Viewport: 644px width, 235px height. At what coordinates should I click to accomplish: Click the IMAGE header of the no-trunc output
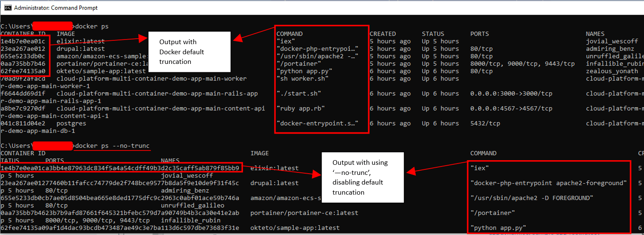tap(260, 153)
